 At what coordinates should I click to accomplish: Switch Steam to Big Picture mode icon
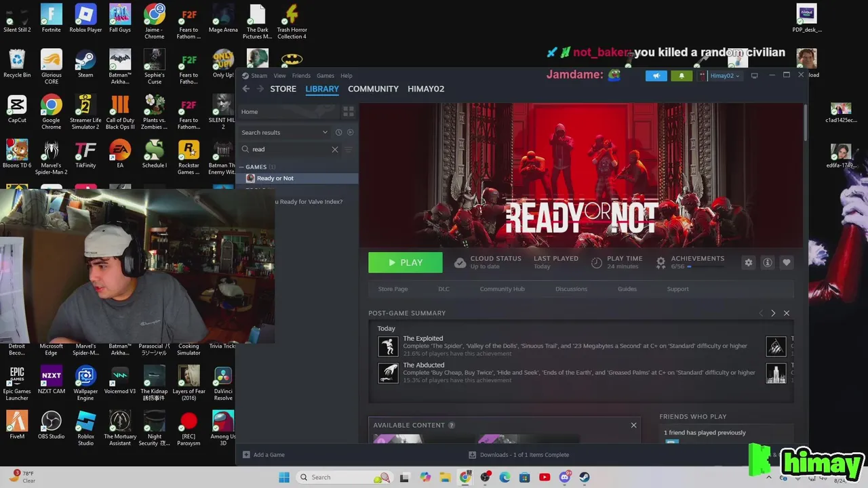point(754,75)
